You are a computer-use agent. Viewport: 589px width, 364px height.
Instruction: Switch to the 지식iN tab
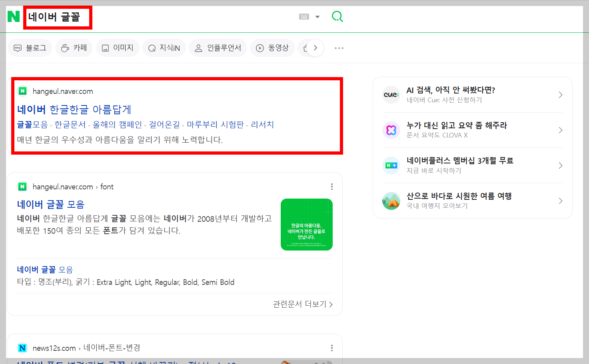tap(164, 48)
